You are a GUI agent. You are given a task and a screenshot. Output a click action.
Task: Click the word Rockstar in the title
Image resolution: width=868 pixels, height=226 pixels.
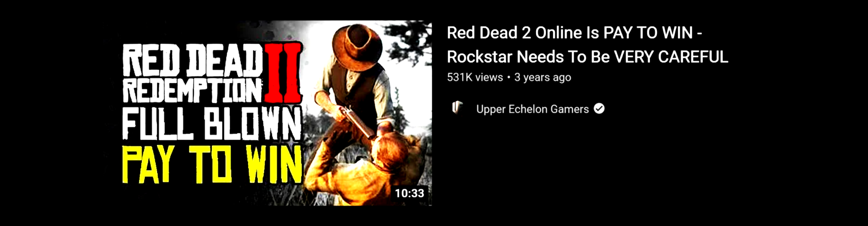coord(480,57)
